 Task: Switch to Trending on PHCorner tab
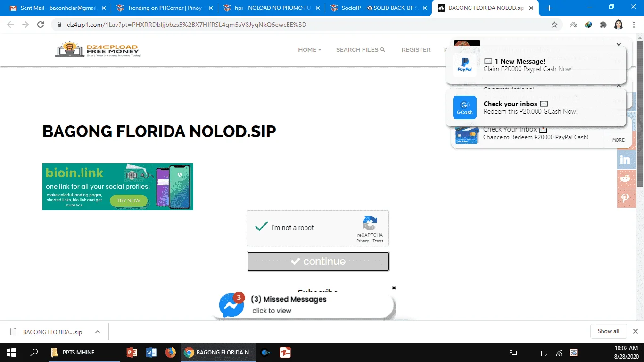tap(165, 8)
